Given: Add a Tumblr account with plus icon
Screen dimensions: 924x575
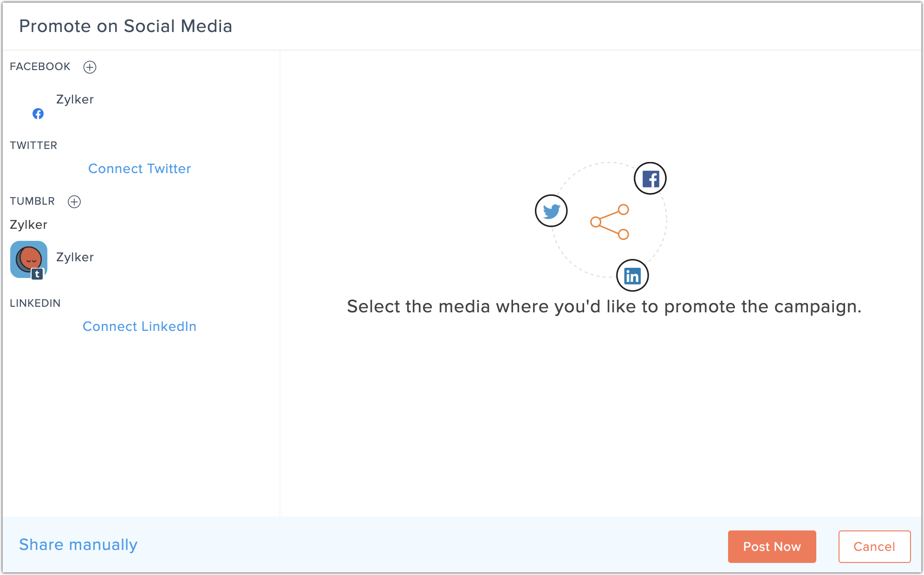Looking at the screenshot, I should coord(74,201).
